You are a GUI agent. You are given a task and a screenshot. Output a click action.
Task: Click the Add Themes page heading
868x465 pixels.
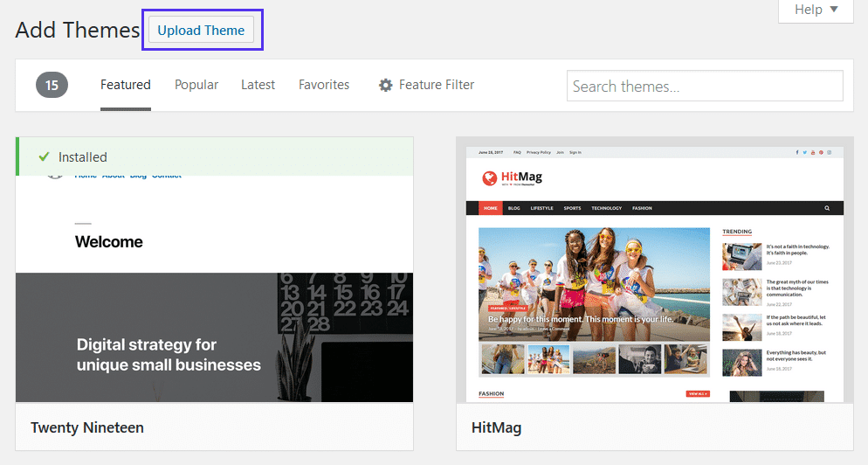[x=78, y=30]
